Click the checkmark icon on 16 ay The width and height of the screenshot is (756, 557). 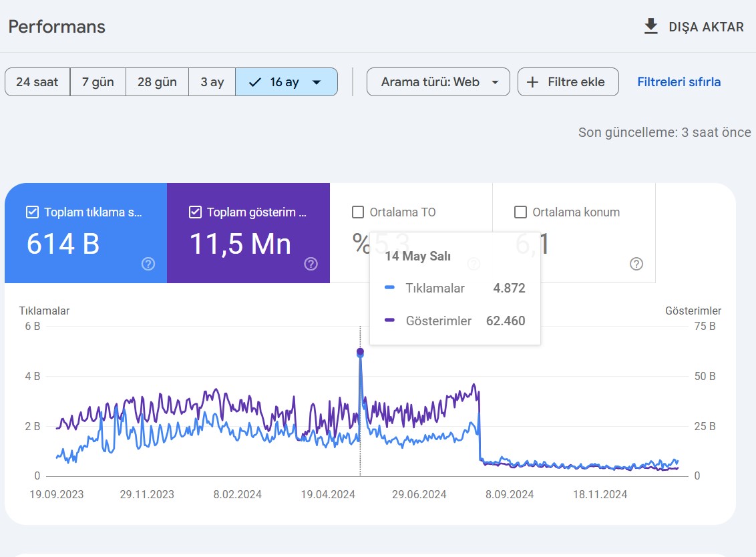pos(254,82)
